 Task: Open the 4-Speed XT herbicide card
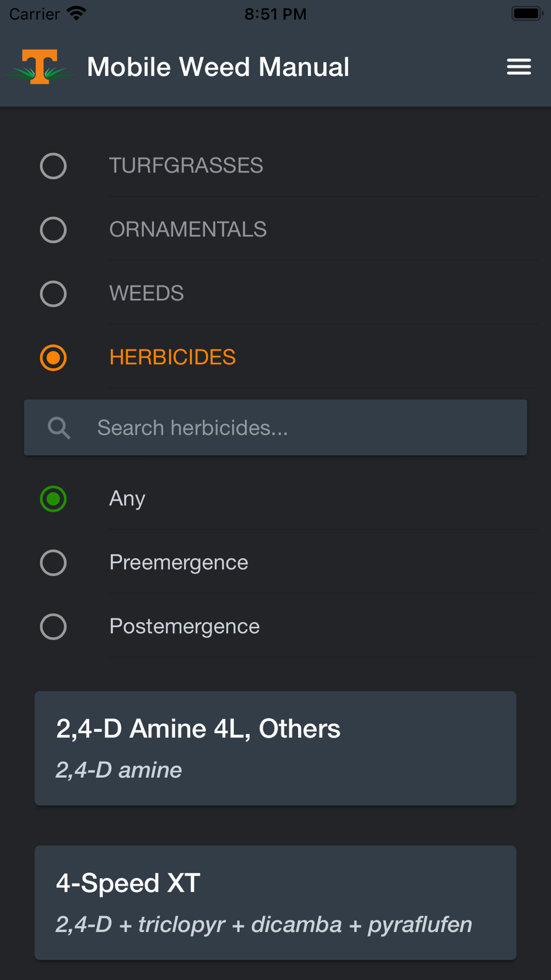click(275, 902)
